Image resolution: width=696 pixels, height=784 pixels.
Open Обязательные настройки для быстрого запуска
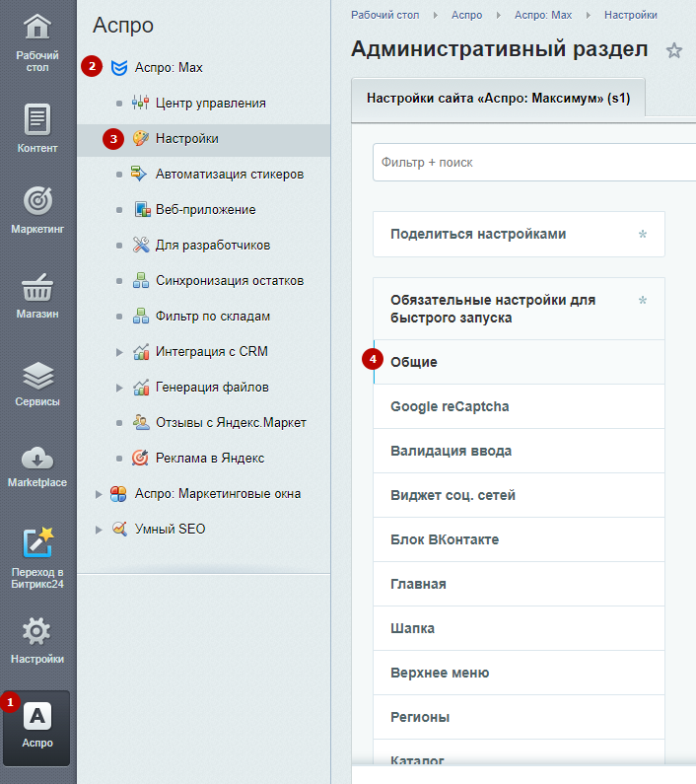[x=519, y=309]
